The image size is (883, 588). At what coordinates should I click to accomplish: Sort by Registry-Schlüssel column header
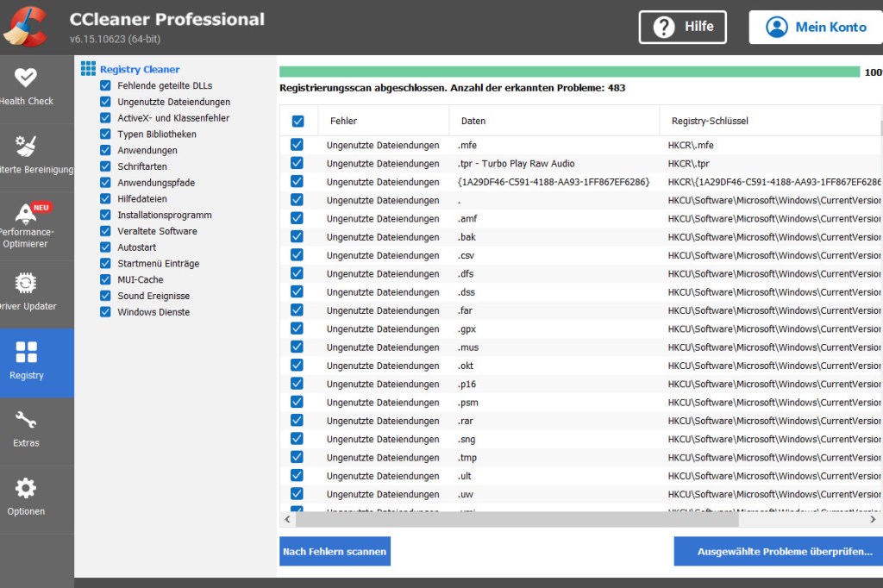(771, 121)
